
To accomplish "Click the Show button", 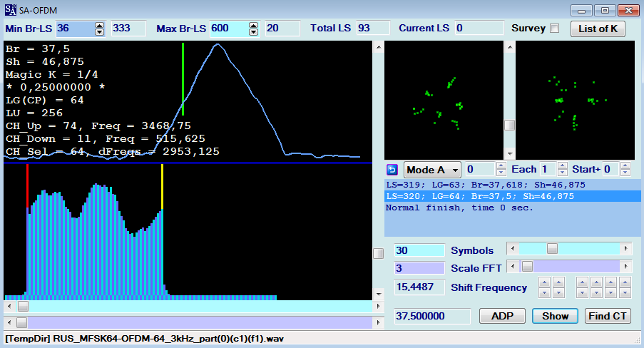I will pos(555,316).
